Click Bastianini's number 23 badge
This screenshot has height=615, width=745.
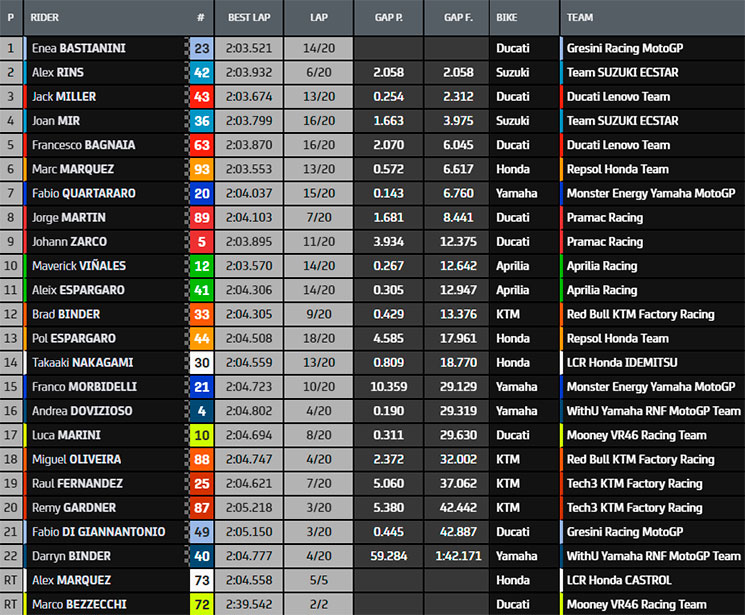[x=201, y=48]
